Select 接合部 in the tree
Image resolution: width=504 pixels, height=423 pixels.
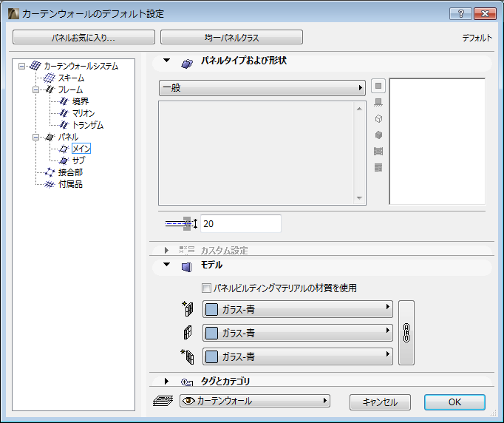[x=70, y=172]
